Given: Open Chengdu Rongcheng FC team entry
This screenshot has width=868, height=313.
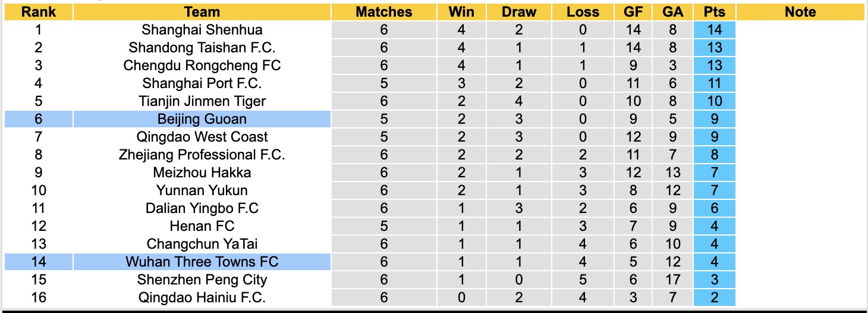Looking at the screenshot, I should coord(202,65).
